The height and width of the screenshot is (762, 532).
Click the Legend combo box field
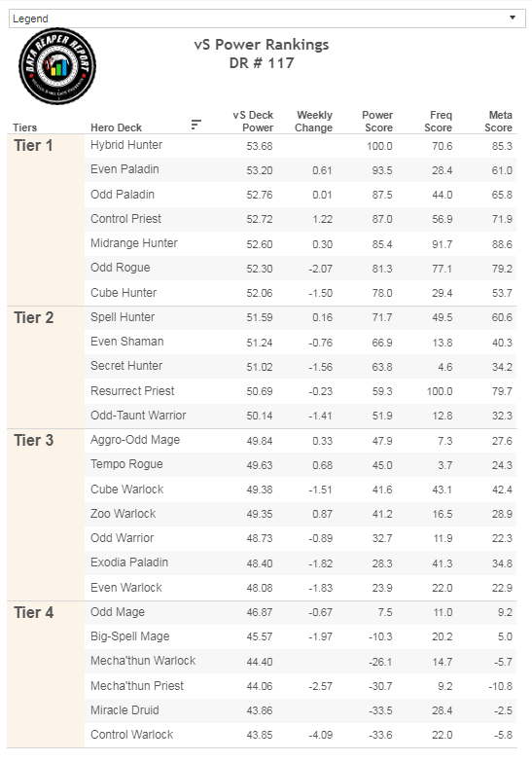pyautogui.click(x=266, y=18)
